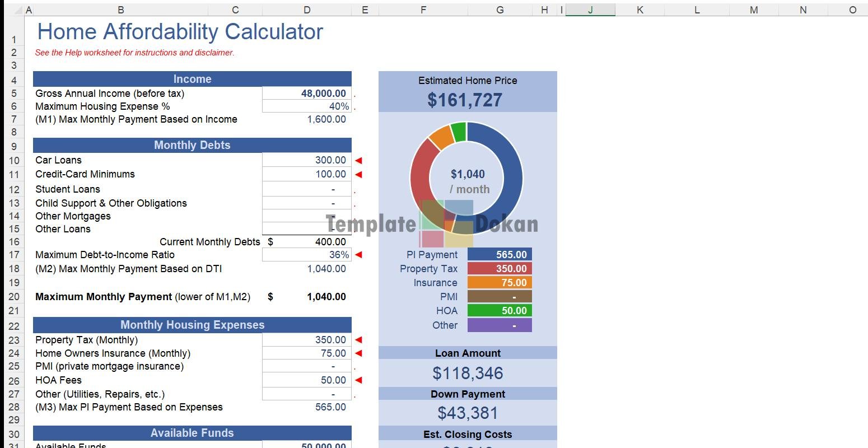Click the Loan Amount $118,346 value

point(468,373)
